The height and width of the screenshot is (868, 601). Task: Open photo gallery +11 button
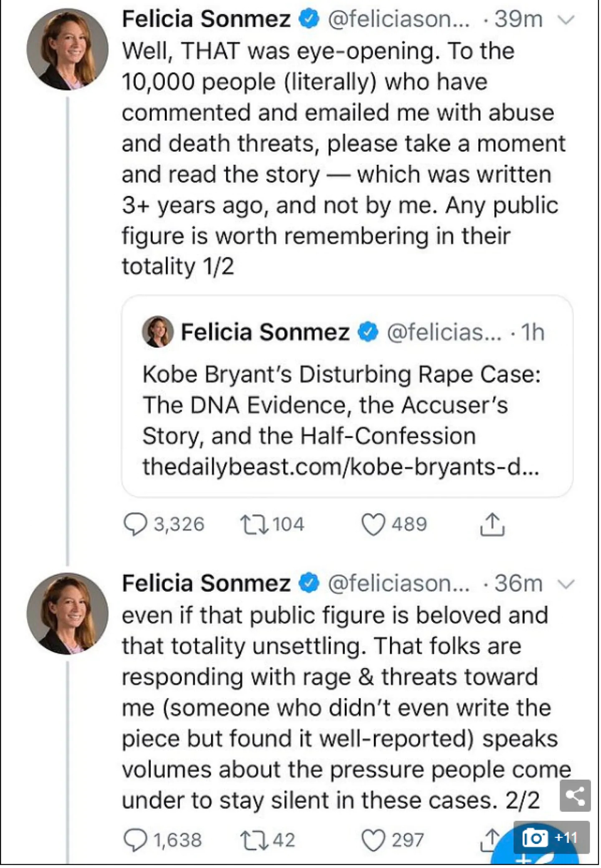pos(551,838)
